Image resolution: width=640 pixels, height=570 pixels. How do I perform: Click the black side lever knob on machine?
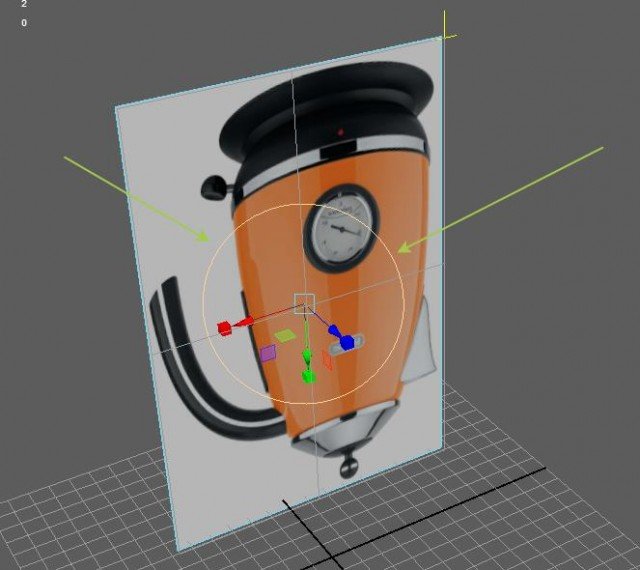(212, 186)
